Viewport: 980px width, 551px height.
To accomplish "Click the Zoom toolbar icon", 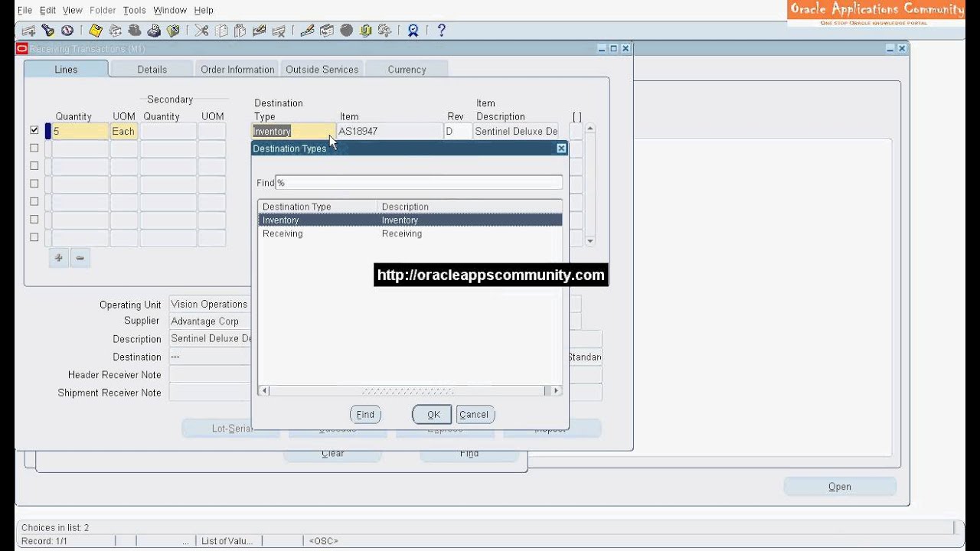I will click(327, 31).
